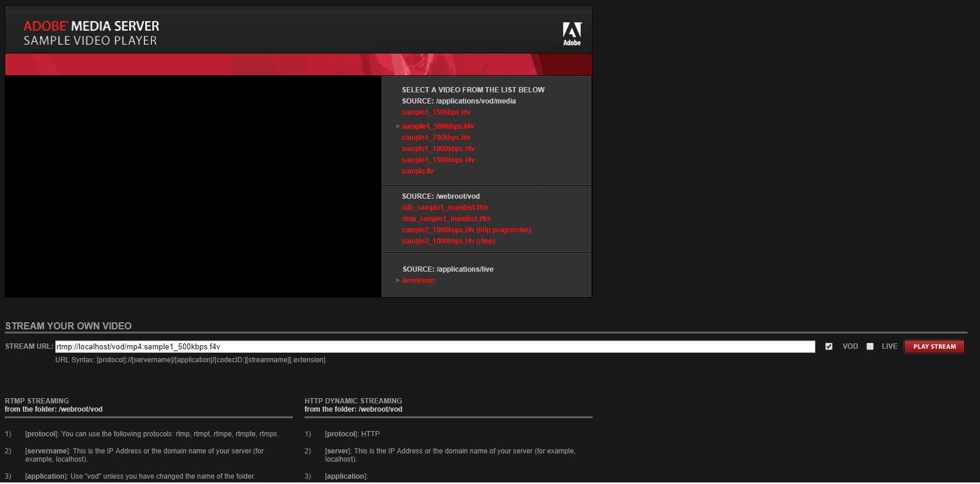This screenshot has height=484, width=980.
Task: Play sample1_1500kbps.f4v video
Action: 438,160
